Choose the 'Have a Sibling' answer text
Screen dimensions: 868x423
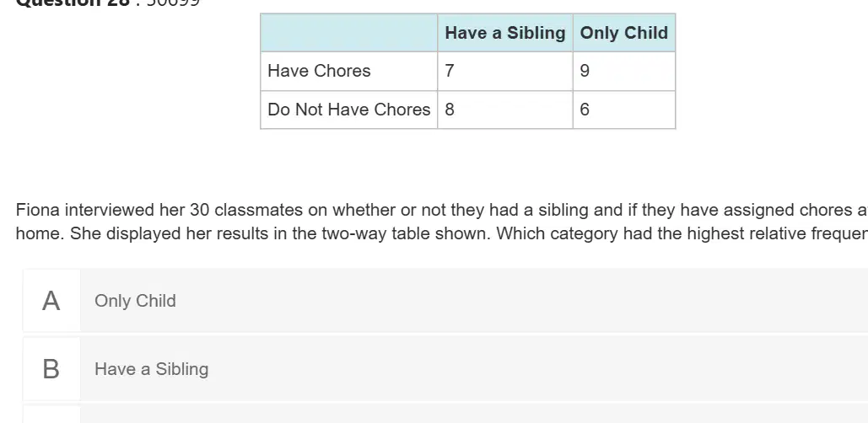[x=151, y=369]
